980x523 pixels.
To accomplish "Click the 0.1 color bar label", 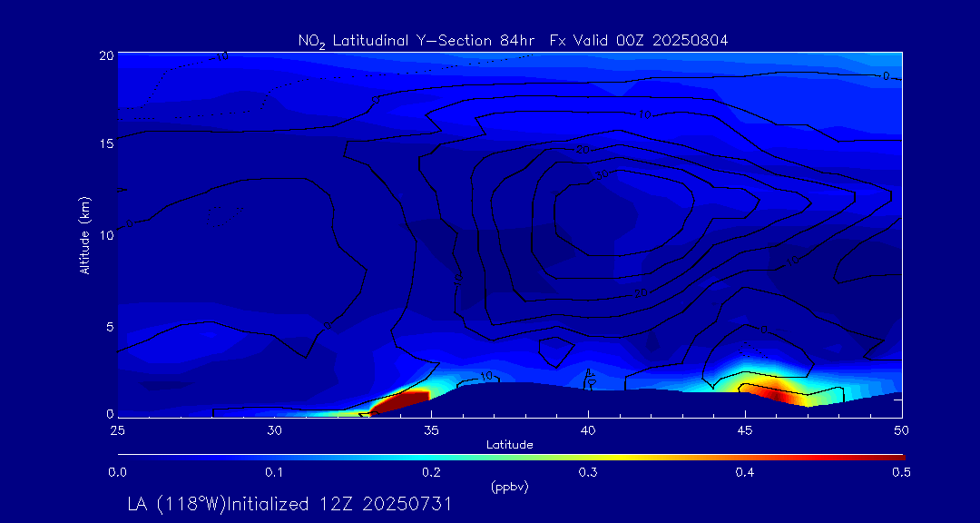I will (x=275, y=473).
